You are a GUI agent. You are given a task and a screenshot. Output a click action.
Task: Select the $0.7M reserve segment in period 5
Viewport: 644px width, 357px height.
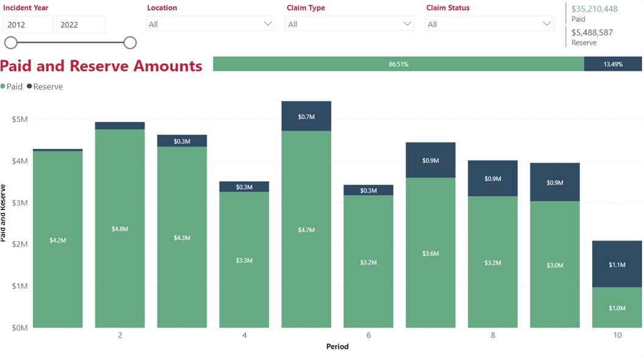point(306,116)
